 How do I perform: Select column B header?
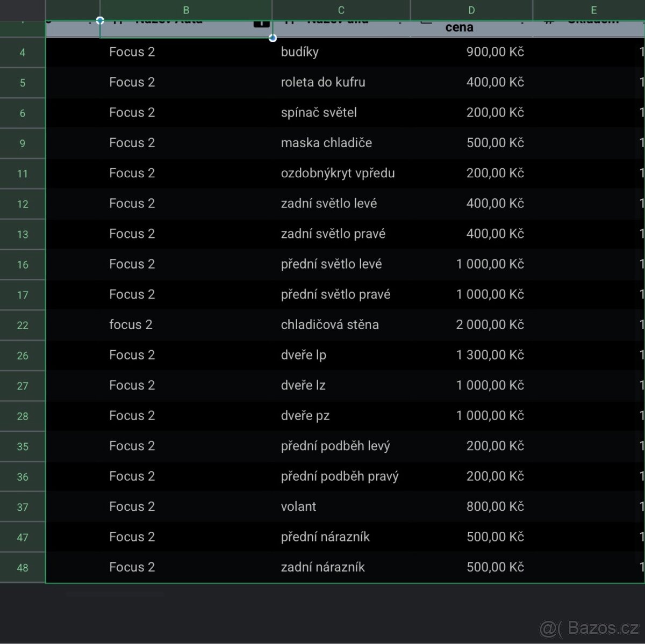click(186, 10)
